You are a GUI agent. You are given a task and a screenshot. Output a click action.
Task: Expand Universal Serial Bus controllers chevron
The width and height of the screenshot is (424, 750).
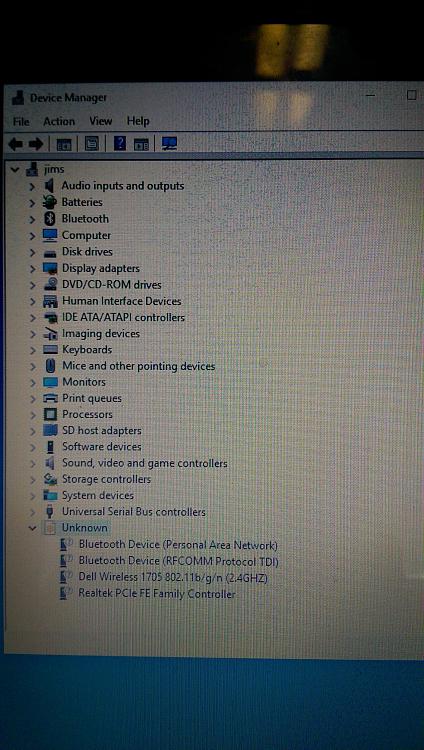(x=32, y=512)
